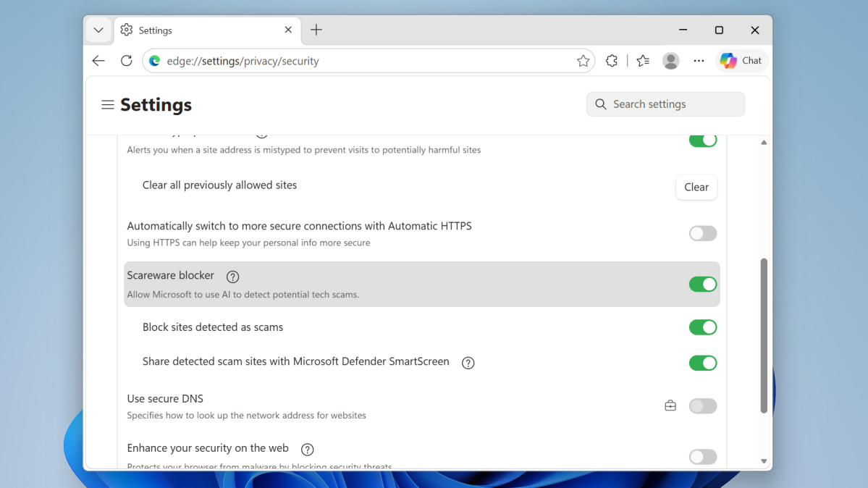Click 'Allow Microsoft to use AI' description

[243, 295]
